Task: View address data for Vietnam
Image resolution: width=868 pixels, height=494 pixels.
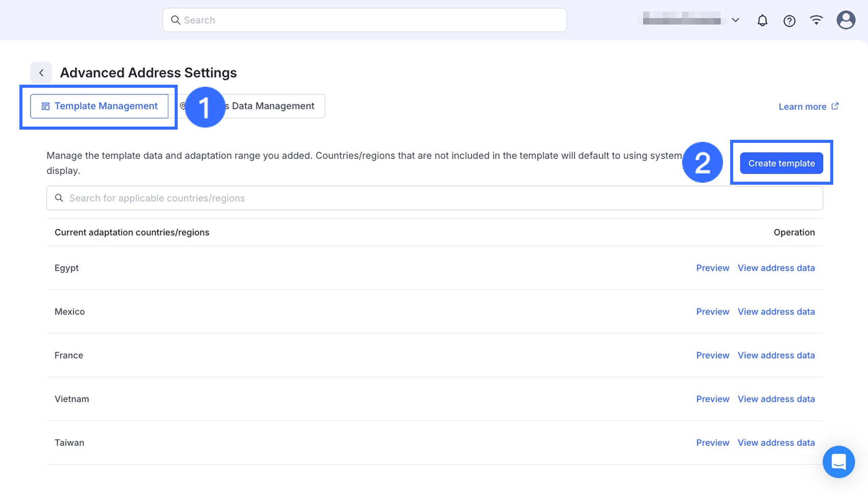Action: point(776,399)
